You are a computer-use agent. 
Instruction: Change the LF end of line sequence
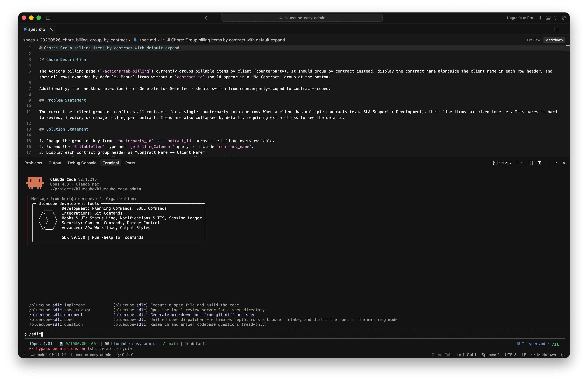pos(524,355)
